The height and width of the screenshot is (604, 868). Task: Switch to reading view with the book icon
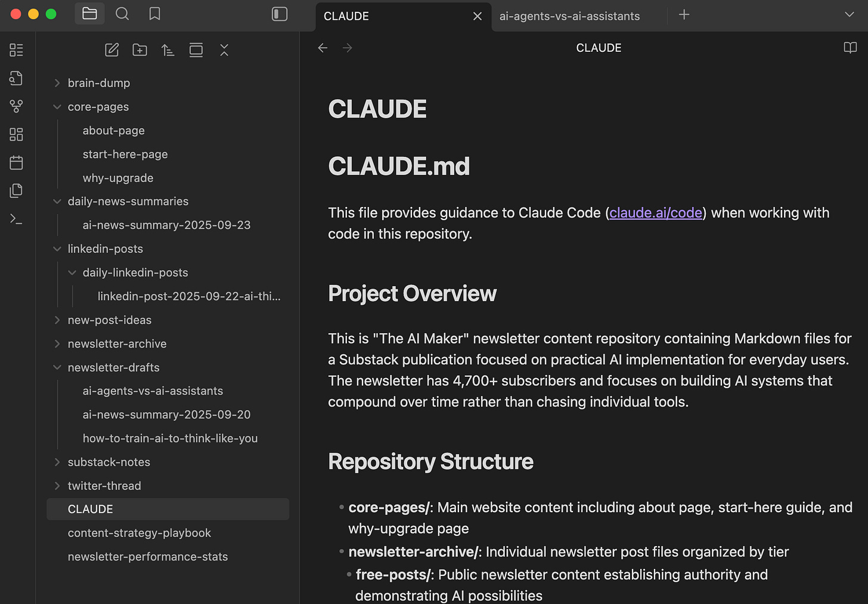(850, 48)
